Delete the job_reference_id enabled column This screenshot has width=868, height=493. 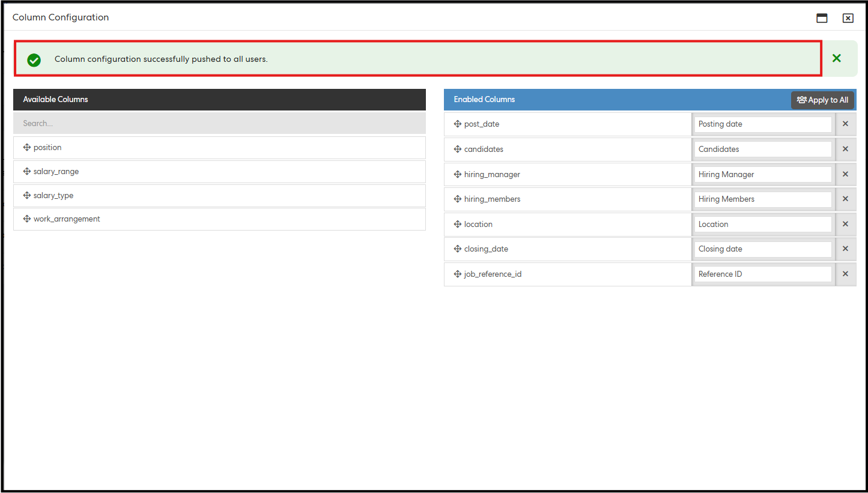[845, 274]
